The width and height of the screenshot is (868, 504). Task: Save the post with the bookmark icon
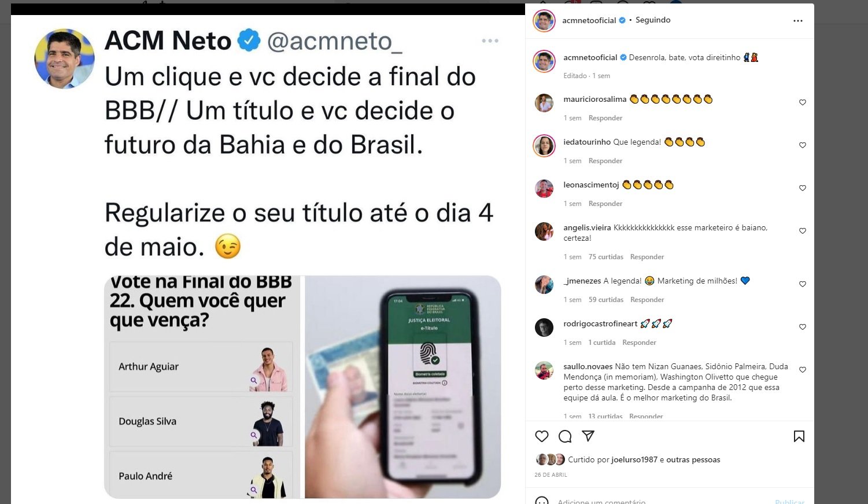[799, 436]
